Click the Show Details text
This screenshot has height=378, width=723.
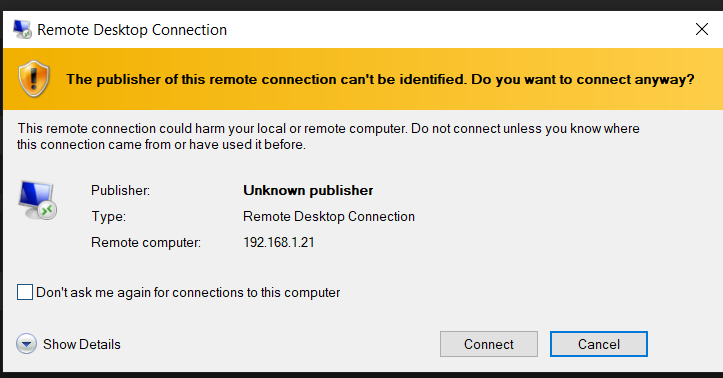[82, 344]
